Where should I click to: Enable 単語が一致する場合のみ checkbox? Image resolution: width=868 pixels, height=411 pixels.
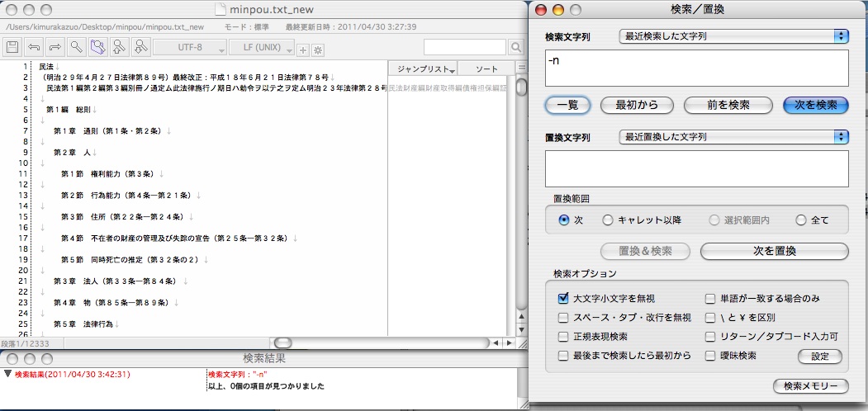click(711, 299)
